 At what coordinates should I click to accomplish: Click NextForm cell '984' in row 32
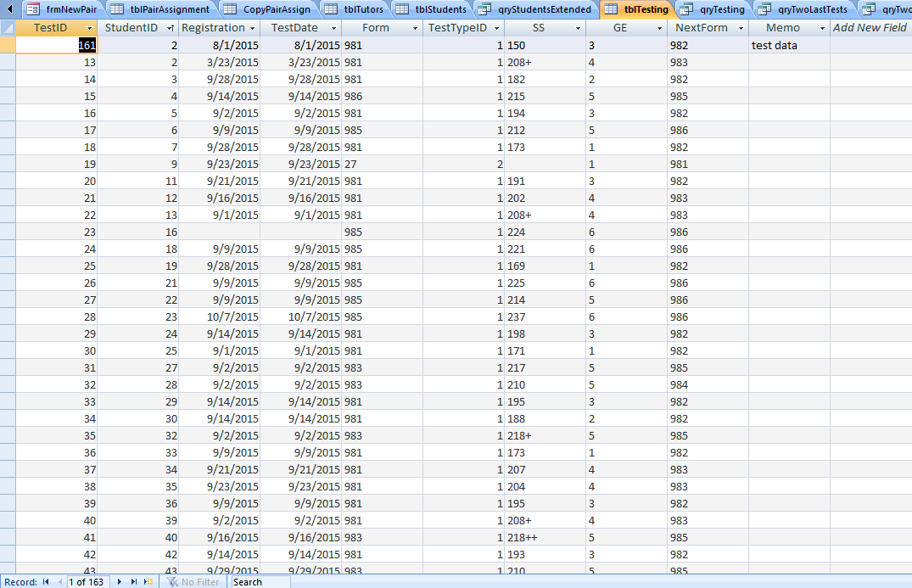click(708, 384)
